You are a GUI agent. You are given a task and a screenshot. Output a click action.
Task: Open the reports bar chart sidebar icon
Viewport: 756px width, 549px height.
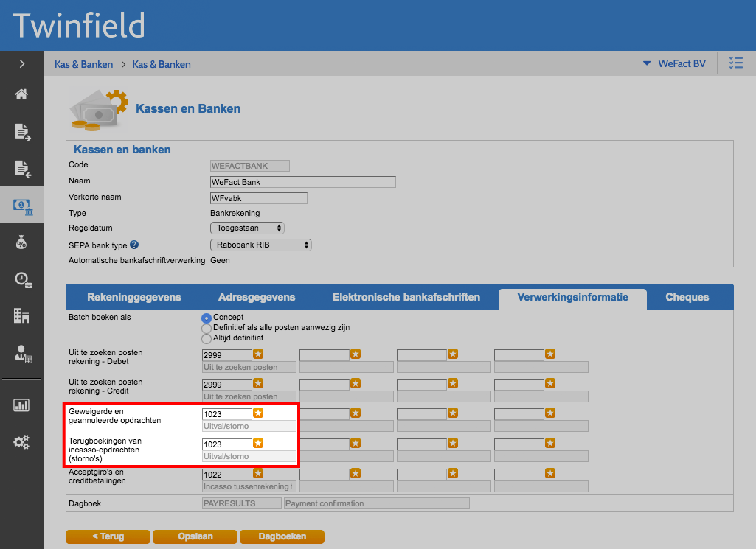click(21, 405)
